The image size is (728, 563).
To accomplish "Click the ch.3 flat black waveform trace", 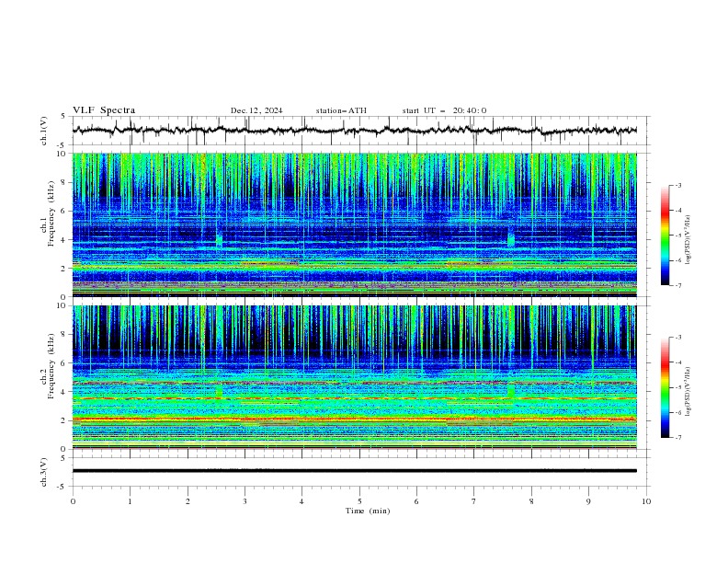I will (x=355, y=471).
